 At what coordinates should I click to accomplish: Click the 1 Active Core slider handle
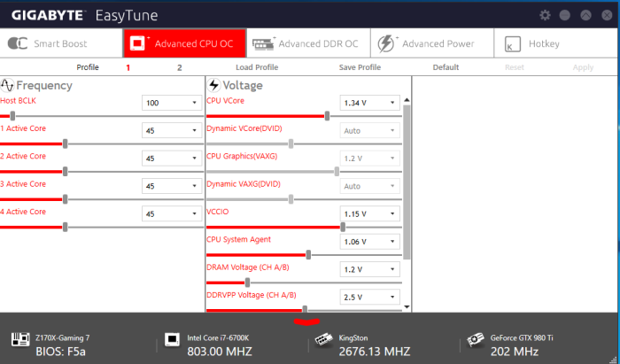[x=66, y=143]
